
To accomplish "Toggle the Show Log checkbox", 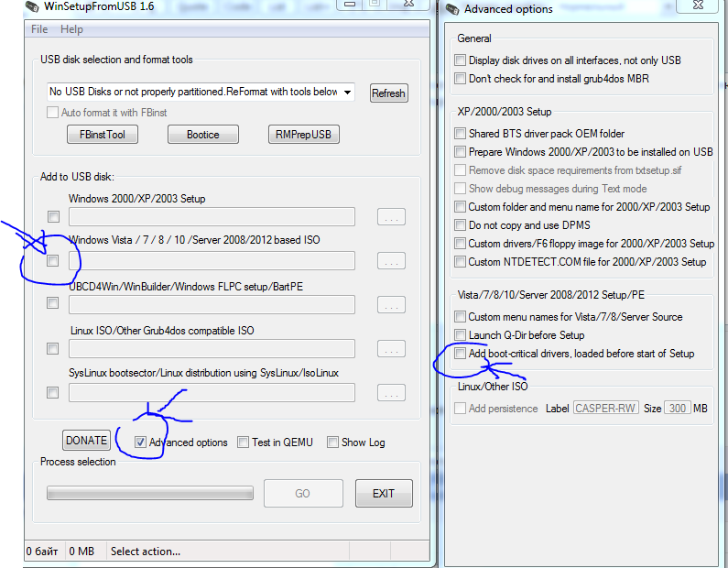I will (x=332, y=442).
